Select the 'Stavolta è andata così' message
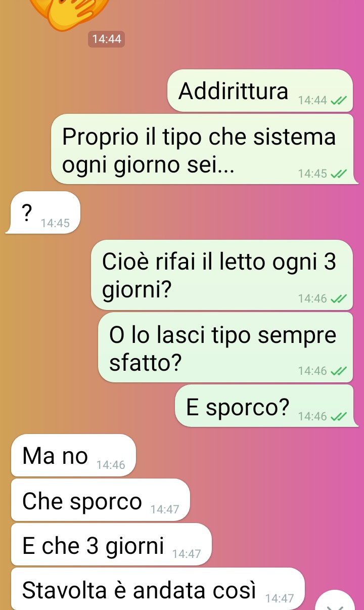Image resolution: width=364 pixels, height=610 pixels. (158, 589)
